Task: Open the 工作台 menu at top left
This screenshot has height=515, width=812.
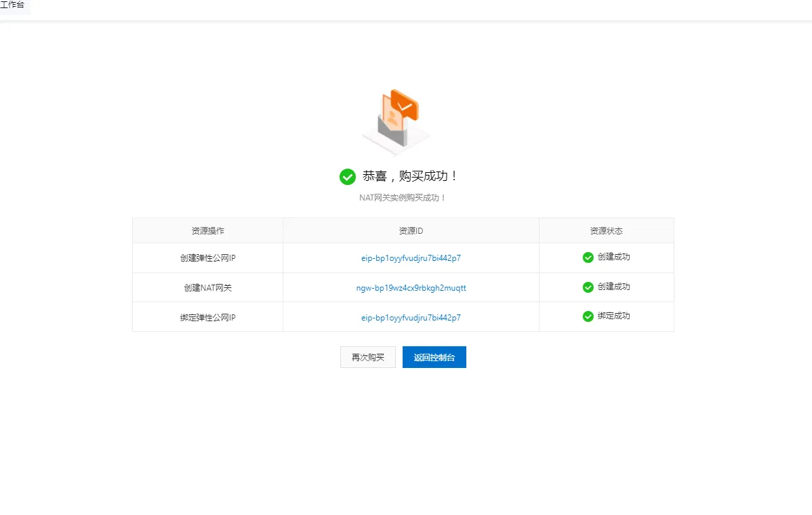Action: 12,5
